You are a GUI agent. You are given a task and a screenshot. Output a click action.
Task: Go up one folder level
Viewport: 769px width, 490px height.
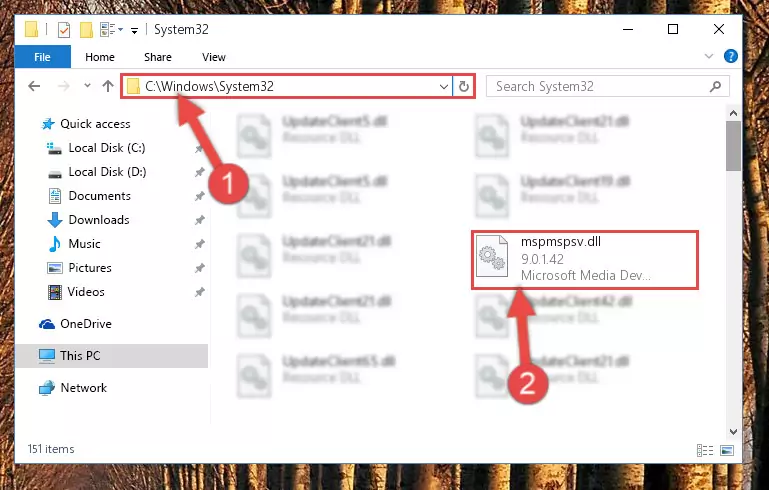point(107,86)
